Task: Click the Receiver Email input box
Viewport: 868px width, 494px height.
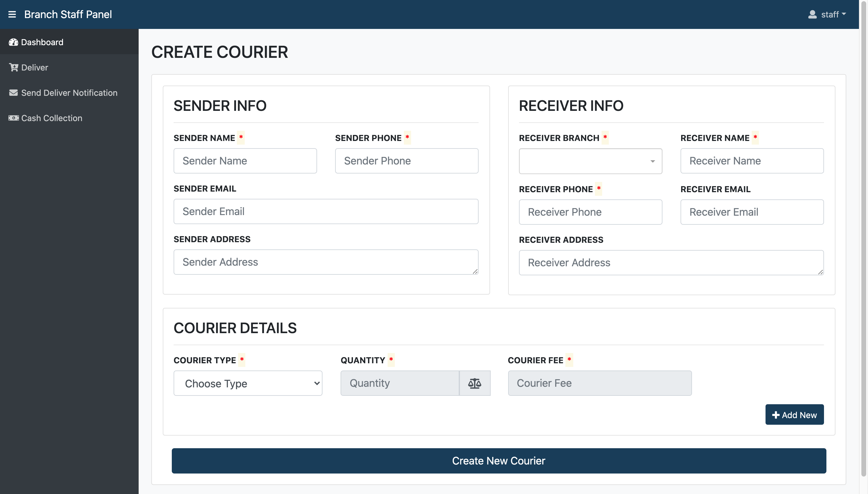Action: click(752, 212)
